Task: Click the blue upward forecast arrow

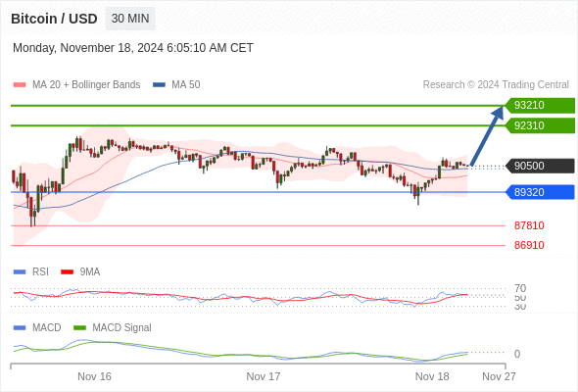Action: click(487, 135)
